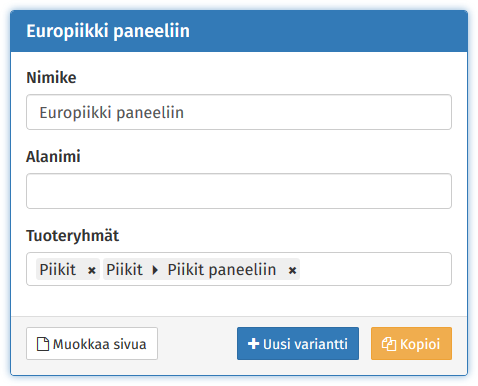Remove the Piikit tag with its x icon
Image resolution: width=478 pixels, height=386 pixels.
pyautogui.click(x=92, y=270)
